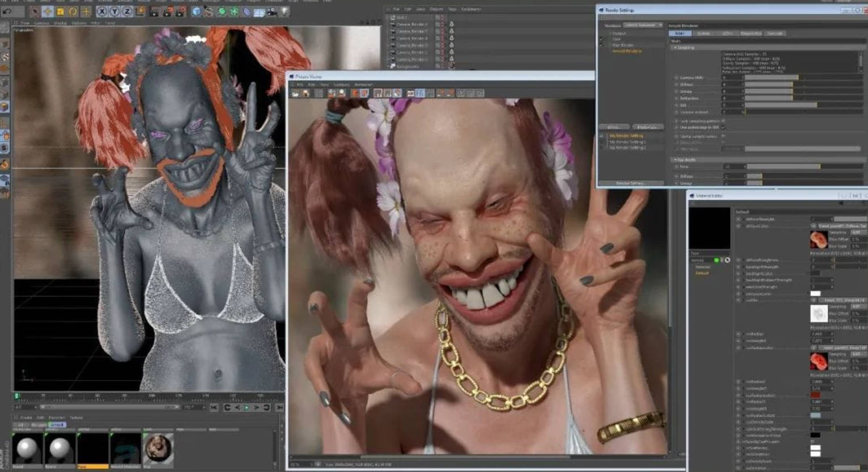Select the Rotate tool in the toolbar
868x472 pixels.
coord(73,11)
